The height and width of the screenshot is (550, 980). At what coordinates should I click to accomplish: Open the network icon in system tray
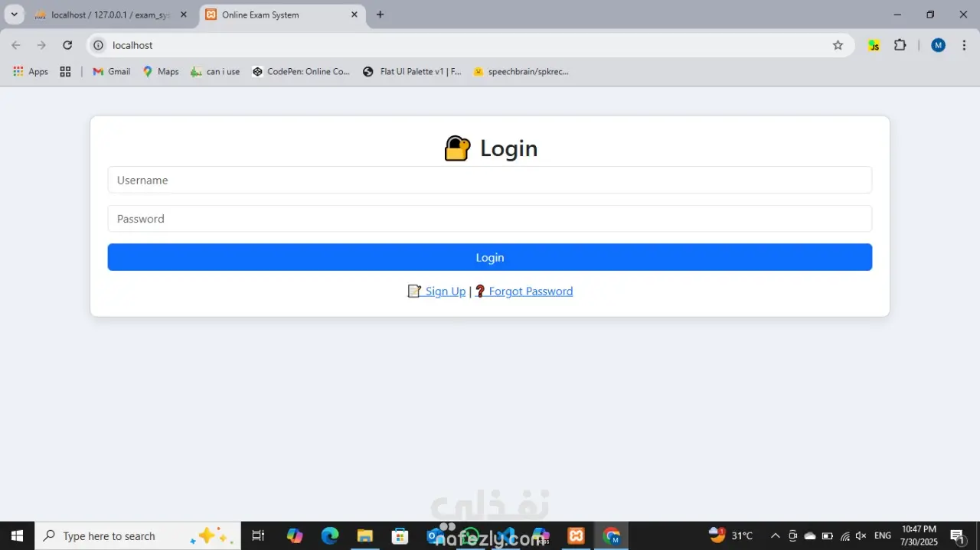point(845,535)
